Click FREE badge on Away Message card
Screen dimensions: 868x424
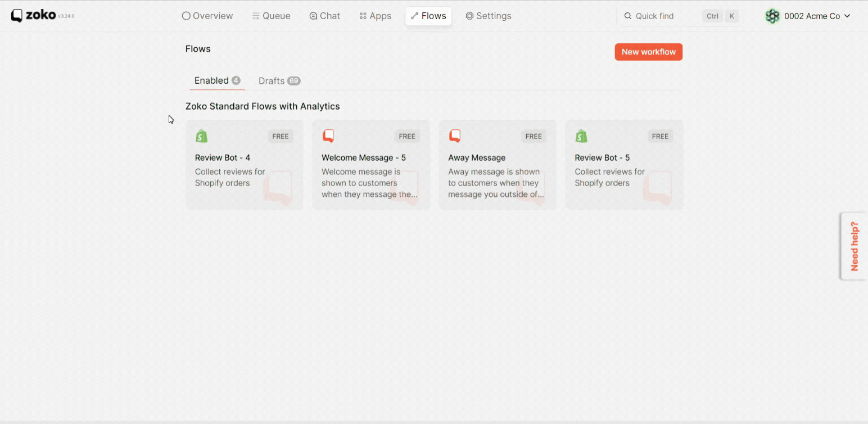click(534, 136)
